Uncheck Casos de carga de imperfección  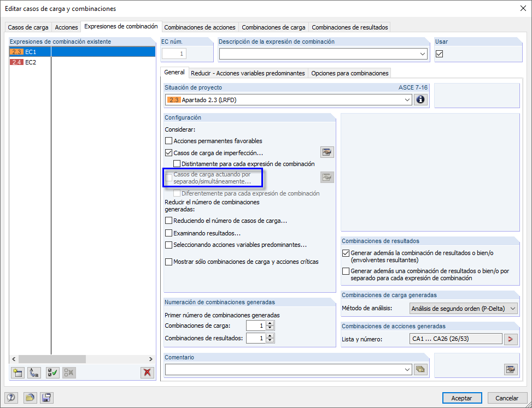tap(168, 153)
